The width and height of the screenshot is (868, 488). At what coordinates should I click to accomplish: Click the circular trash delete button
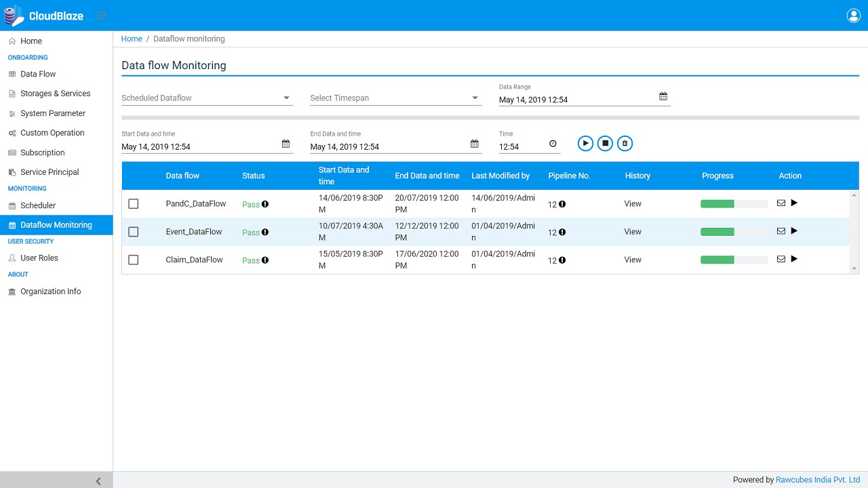point(625,144)
